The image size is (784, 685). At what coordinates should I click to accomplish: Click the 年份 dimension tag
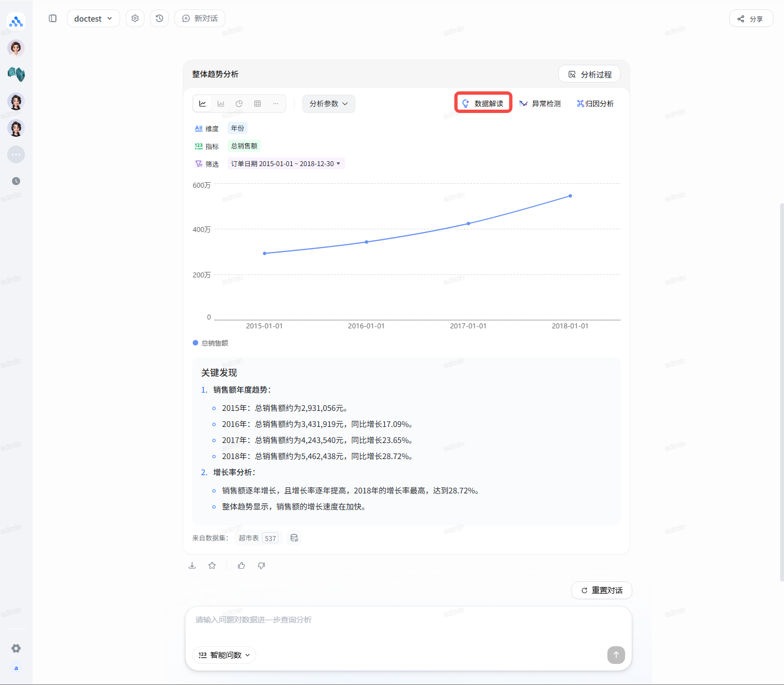pos(238,128)
